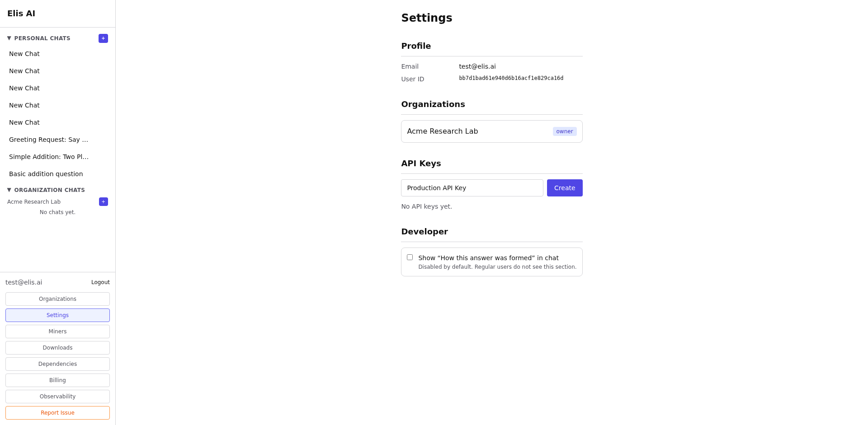Select the Miners section
Screen dimensions: 868x425
tap(57, 331)
